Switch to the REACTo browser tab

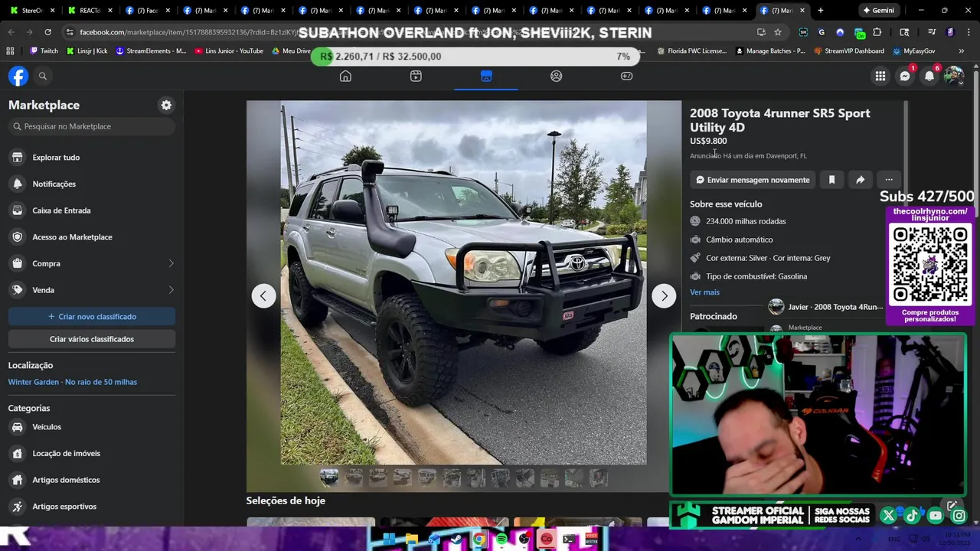89,11
